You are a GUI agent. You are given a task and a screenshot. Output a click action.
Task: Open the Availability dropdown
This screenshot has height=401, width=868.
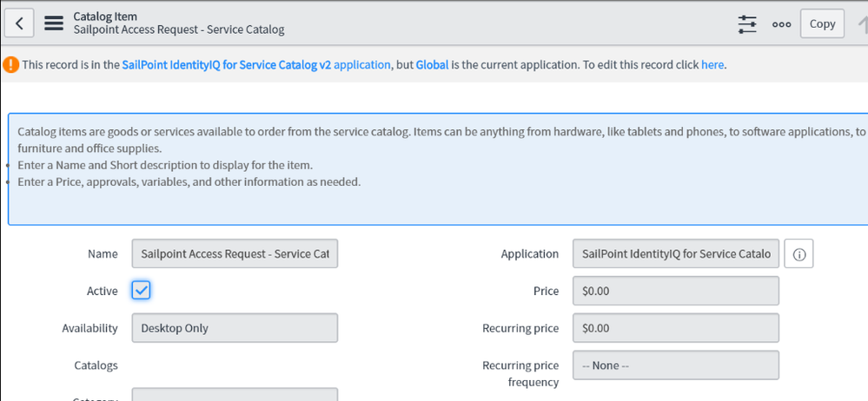point(235,328)
